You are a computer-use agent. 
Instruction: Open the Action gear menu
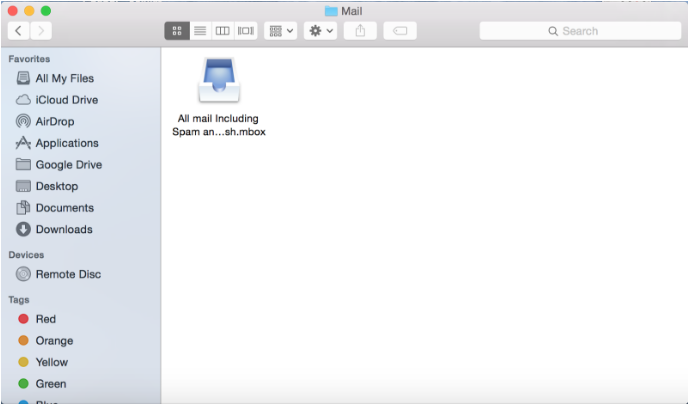pyautogui.click(x=321, y=31)
